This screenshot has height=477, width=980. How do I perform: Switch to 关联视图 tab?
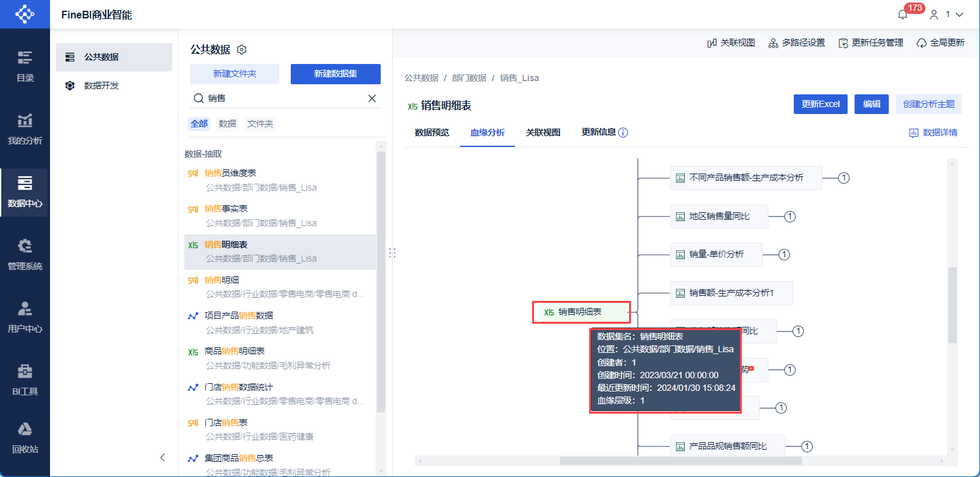[544, 133]
